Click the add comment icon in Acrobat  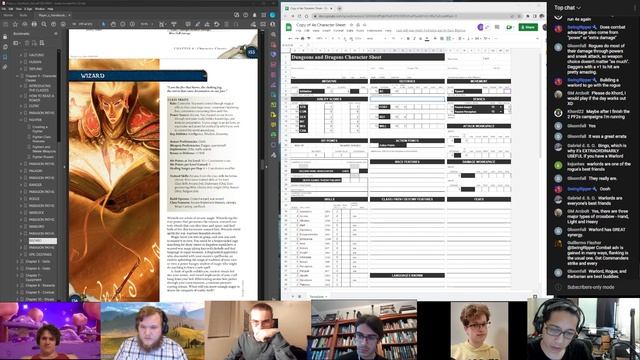pyautogui.click(x=188, y=24)
